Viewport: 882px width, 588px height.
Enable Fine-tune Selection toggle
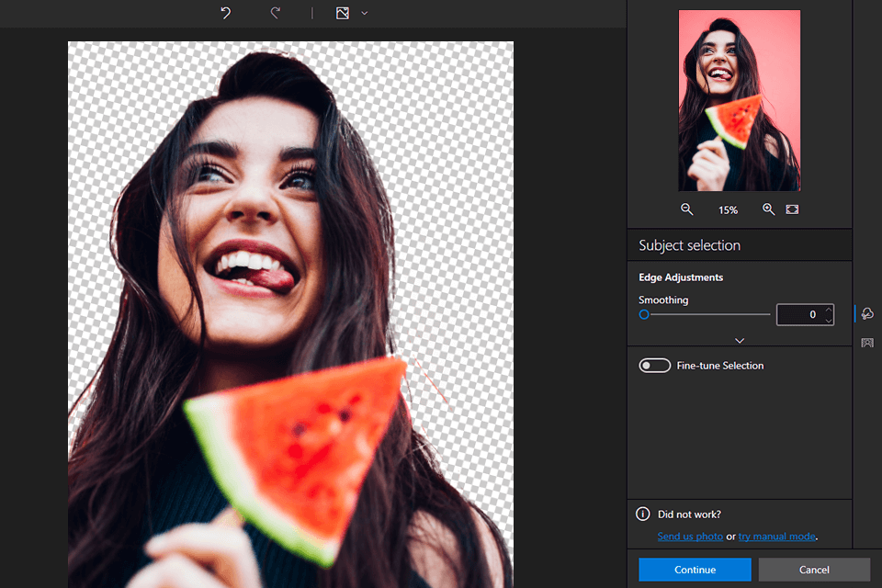(x=654, y=366)
